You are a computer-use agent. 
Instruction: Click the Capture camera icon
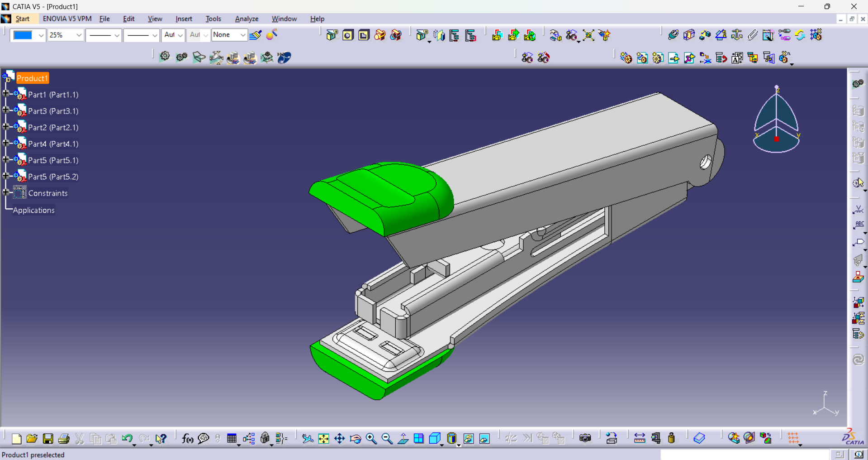click(x=585, y=438)
